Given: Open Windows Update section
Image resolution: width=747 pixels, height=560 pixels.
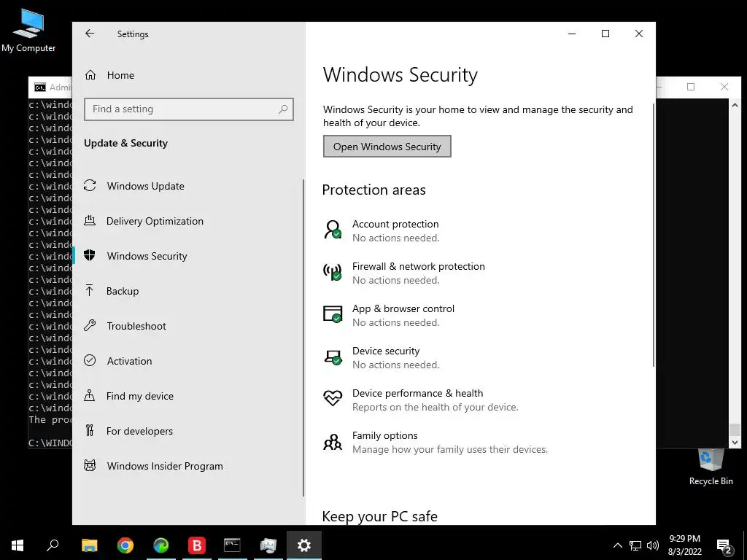Looking at the screenshot, I should click(x=189, y=186).
